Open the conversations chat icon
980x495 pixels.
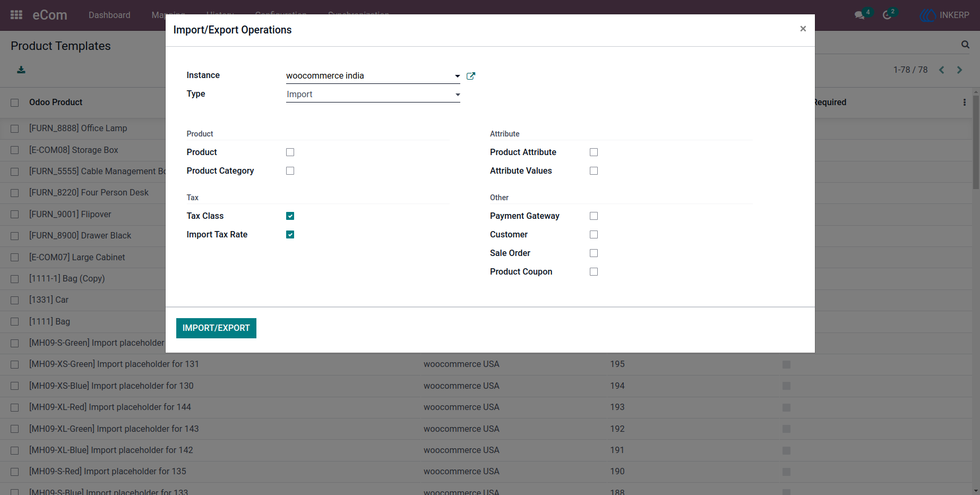[859, 15]
